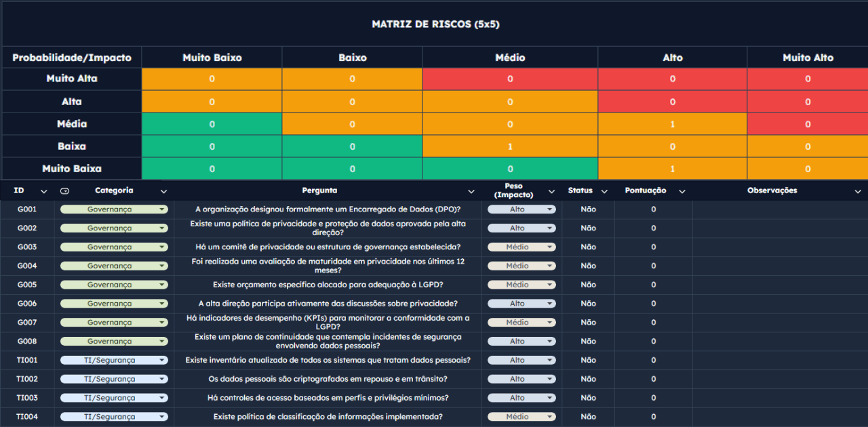Open the Status column filter arrow
The width and height of the screenshot is (868, 427).
click(604, 191)
